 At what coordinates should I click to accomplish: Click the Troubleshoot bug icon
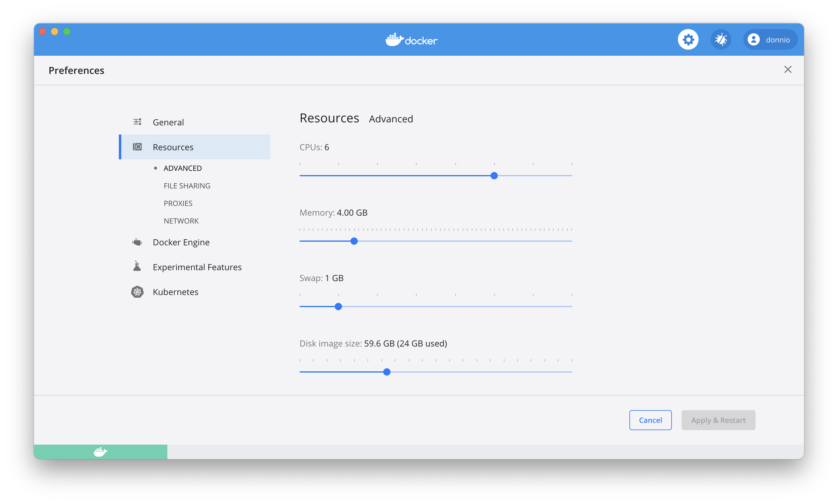pos(721,39)
